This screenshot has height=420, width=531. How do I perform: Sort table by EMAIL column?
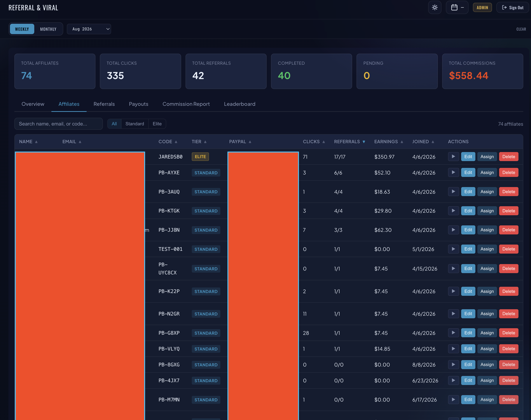pyautogui.click(x=72, y=142)
